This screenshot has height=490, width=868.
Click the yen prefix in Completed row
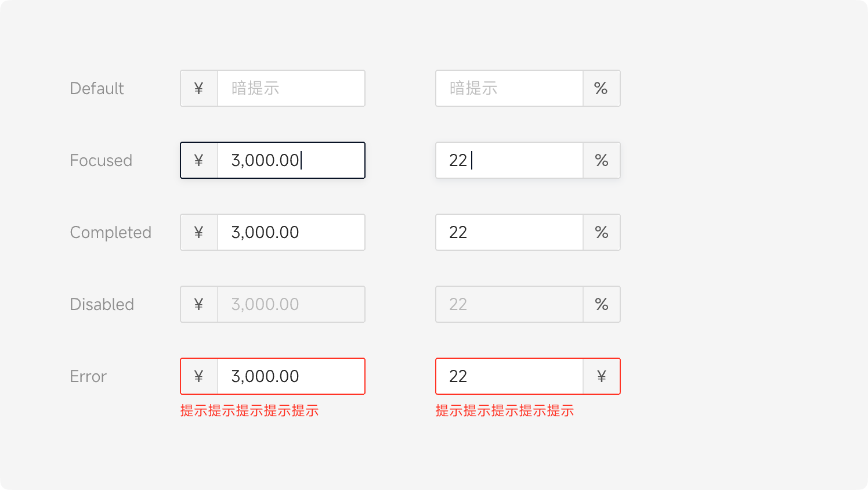tap(199, 232)
